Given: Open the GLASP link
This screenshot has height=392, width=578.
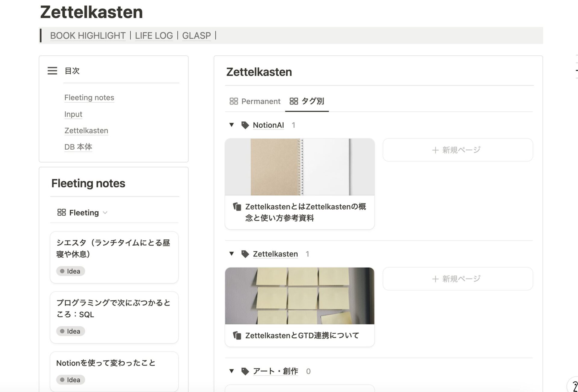Looking at the screenshot, I should 196,36.
